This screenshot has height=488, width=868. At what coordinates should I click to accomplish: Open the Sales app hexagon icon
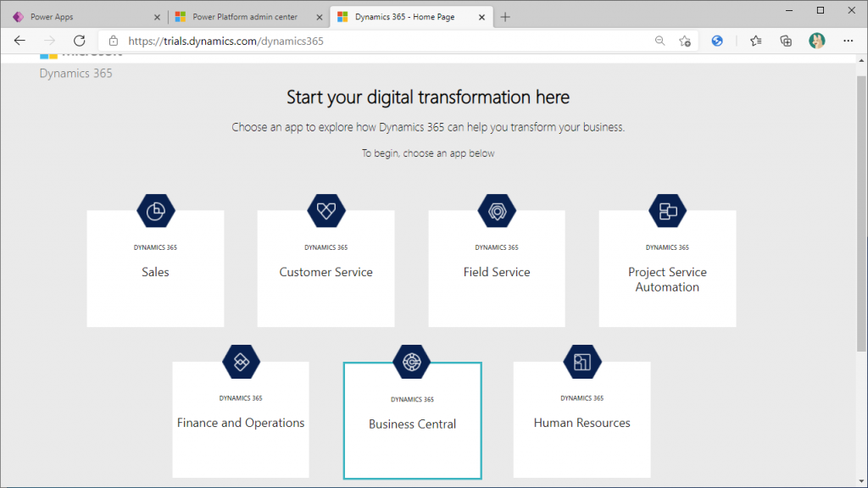click(156, 211)
